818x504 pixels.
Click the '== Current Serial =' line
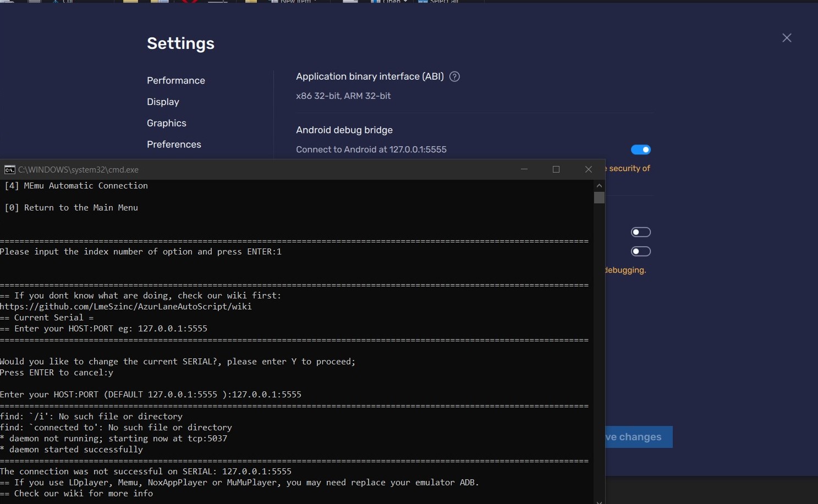click(x=47, y=318)
